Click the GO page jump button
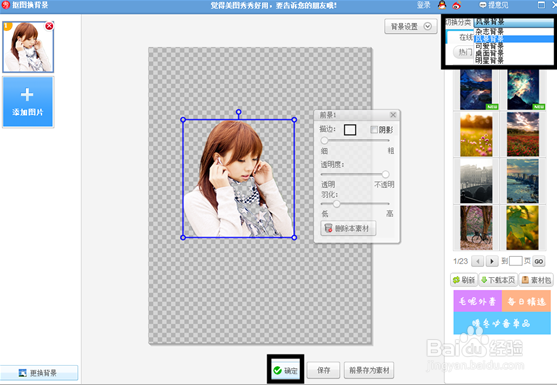 [x=539, y=261]
